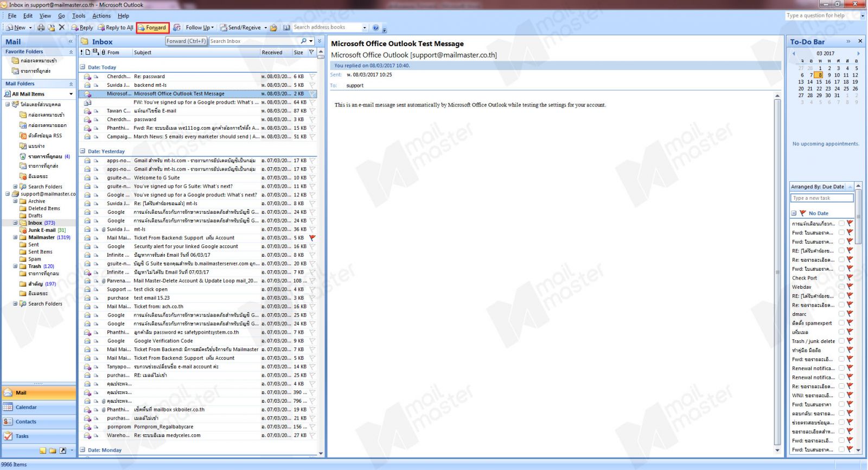The image size is (868, 470).
Task: Mark the dmarc task complete
Action: [x=841, y=314]
